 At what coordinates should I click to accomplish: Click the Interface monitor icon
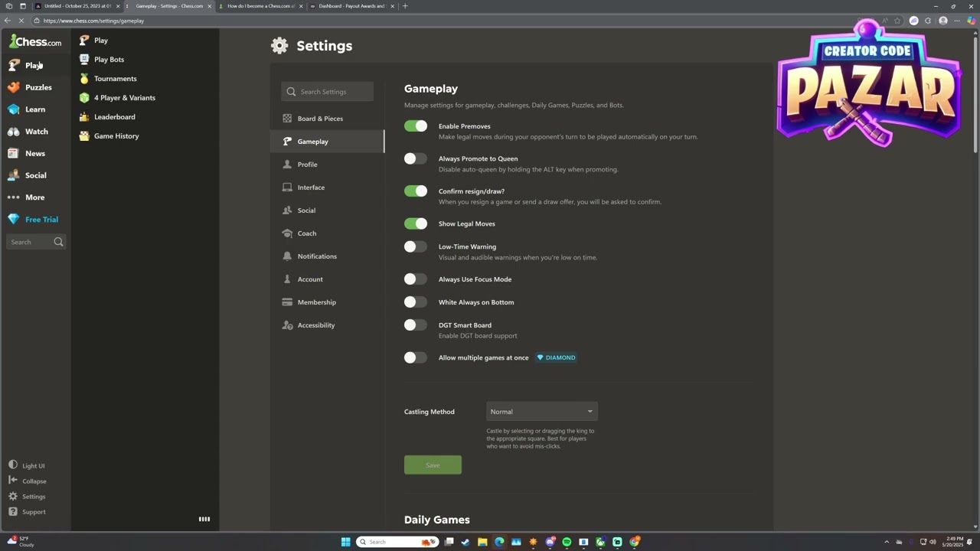[x=287, y=187]
